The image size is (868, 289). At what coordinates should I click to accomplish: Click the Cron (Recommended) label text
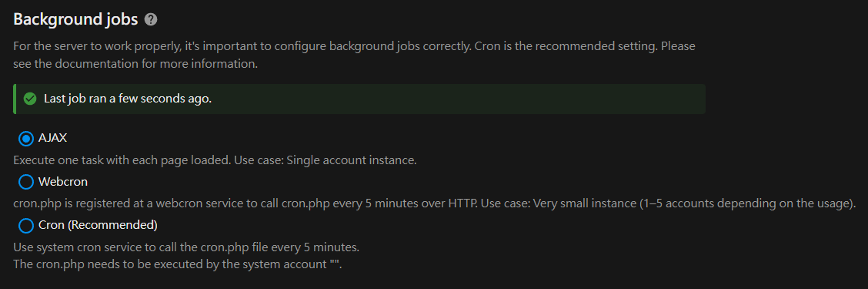coord(98,225)
